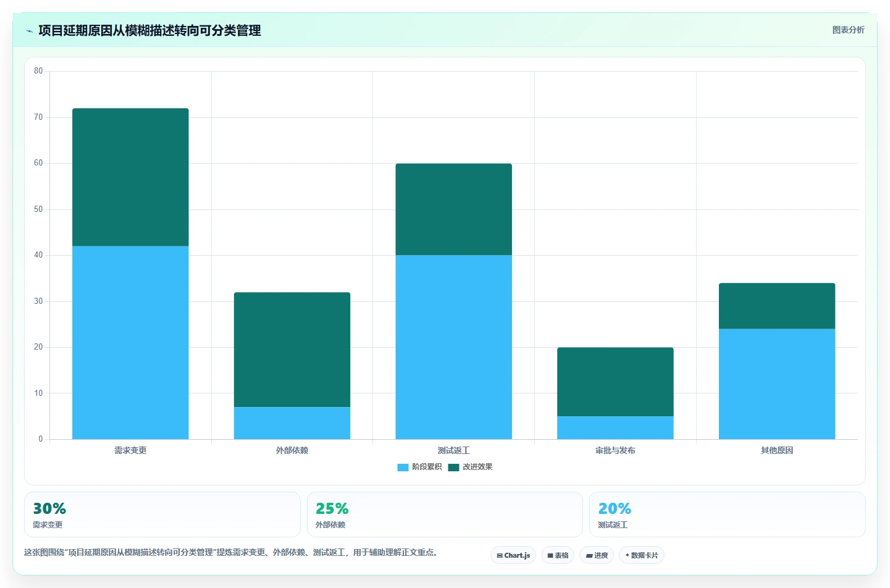Screen dimensions: 890x588
Task: Click the 数据卡片 tag chip
Action: (642, 555)
